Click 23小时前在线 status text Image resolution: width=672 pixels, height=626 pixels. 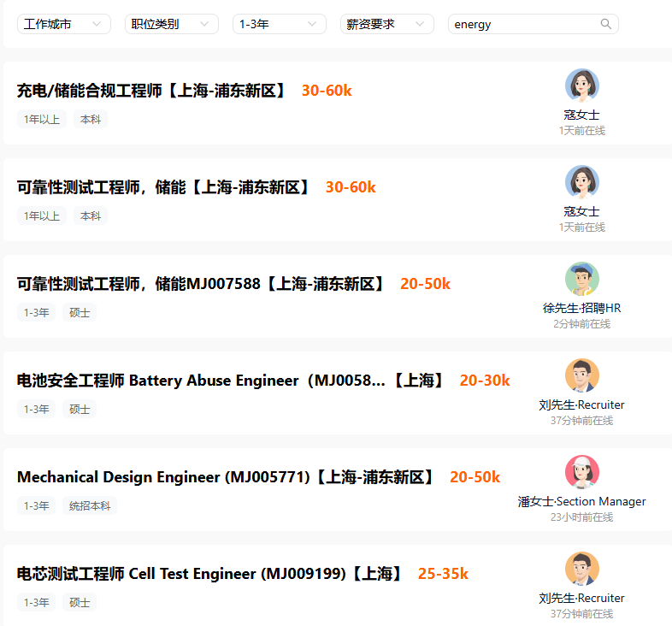[581, 517]
